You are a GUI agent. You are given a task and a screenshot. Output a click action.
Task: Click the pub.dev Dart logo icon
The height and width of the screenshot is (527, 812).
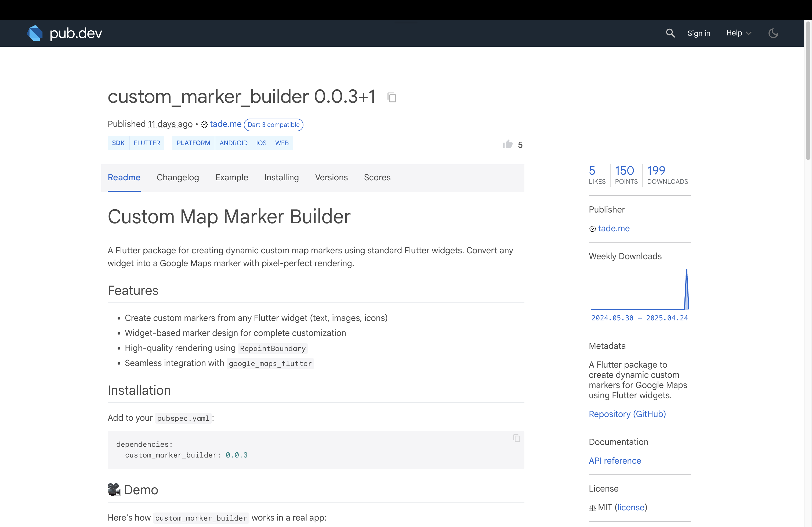pyautogui.click(x=35, y=33)
